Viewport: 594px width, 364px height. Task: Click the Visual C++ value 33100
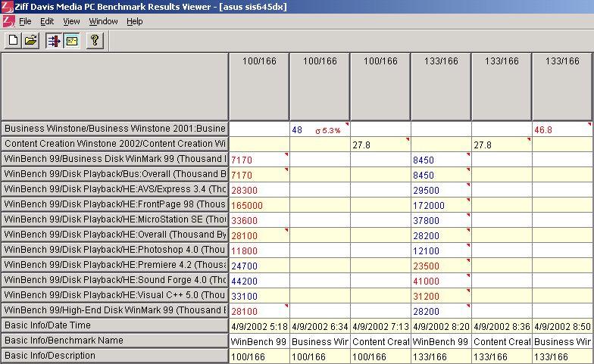[x=259, y=296]
